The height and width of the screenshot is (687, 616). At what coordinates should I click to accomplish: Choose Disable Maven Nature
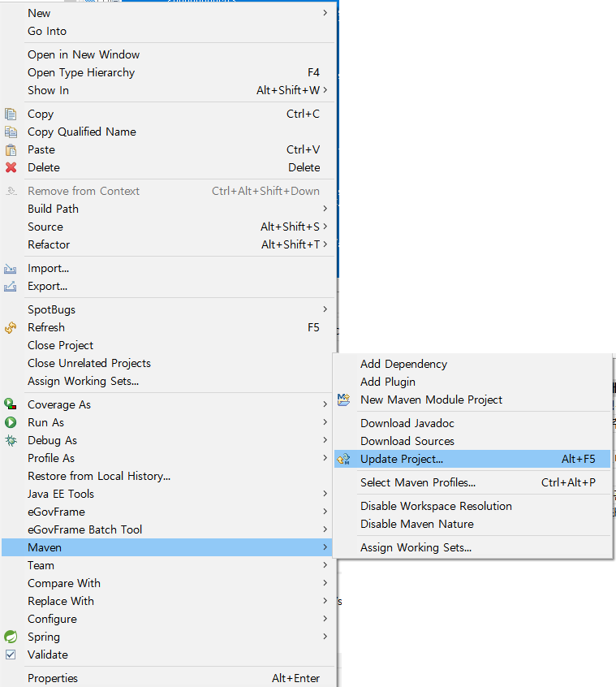point(472,524)
